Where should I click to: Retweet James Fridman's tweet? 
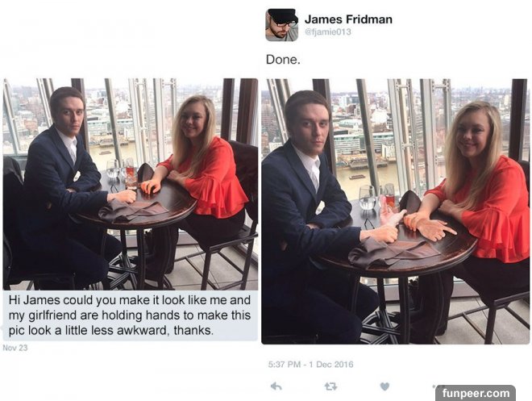pyautogui.click(x=330, y=386)
